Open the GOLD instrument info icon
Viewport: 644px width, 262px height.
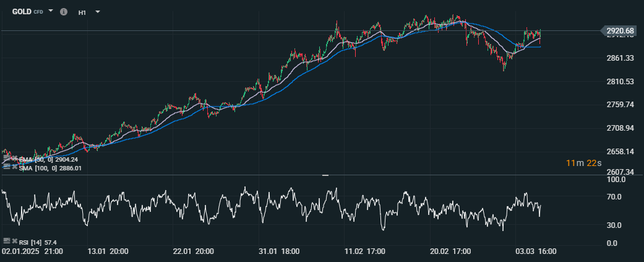[63, 12]
